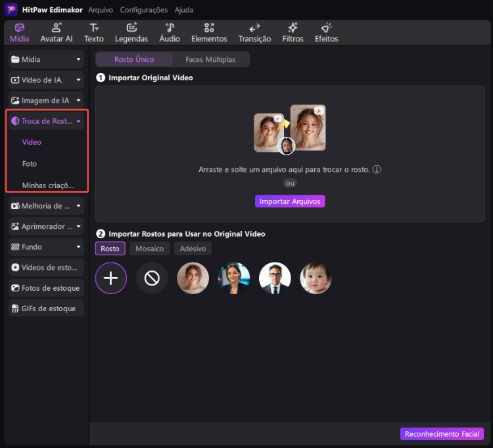
Task: Open the Configurações menu
Action: point(143,10)
